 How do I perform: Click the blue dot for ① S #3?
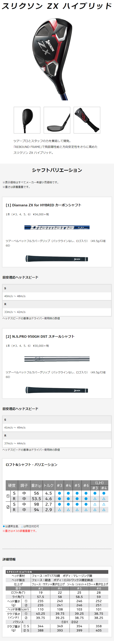pos(59,493)
